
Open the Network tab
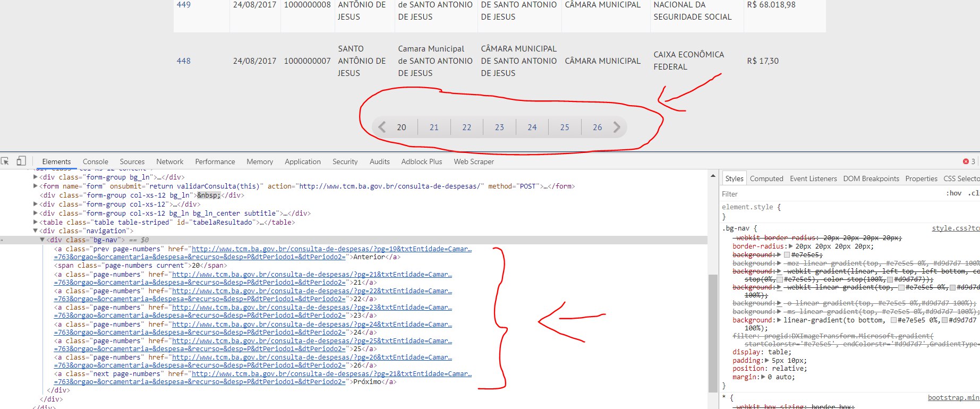tap(170, 161)
